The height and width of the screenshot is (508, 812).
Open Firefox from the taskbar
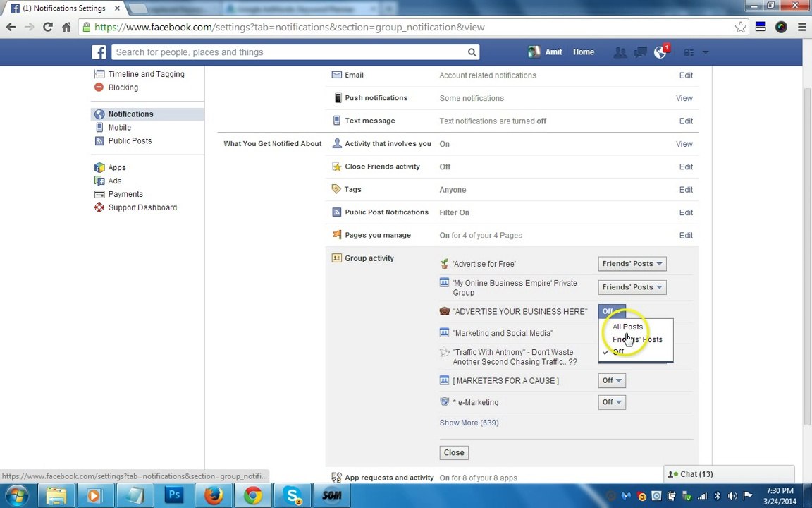[214, 495]
